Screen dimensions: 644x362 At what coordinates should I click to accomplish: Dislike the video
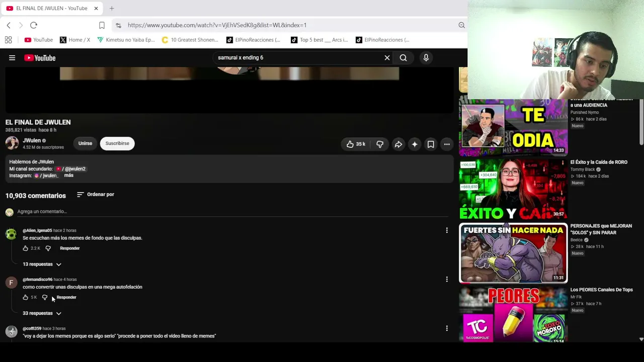point(380,144)
